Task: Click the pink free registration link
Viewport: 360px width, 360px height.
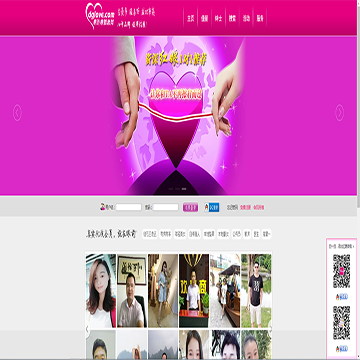Action: [x=245, y=207]
